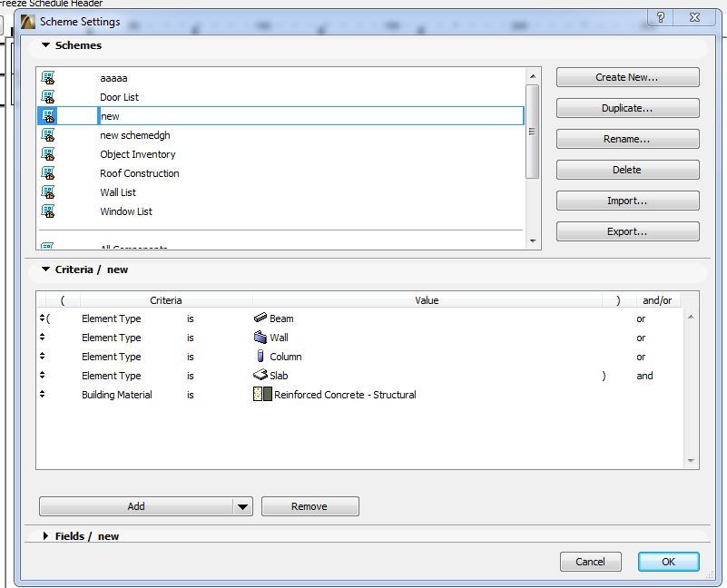Screen dimensions: 727x588
Task: Click the Building Material criteria cell
Action: (117, 395)
